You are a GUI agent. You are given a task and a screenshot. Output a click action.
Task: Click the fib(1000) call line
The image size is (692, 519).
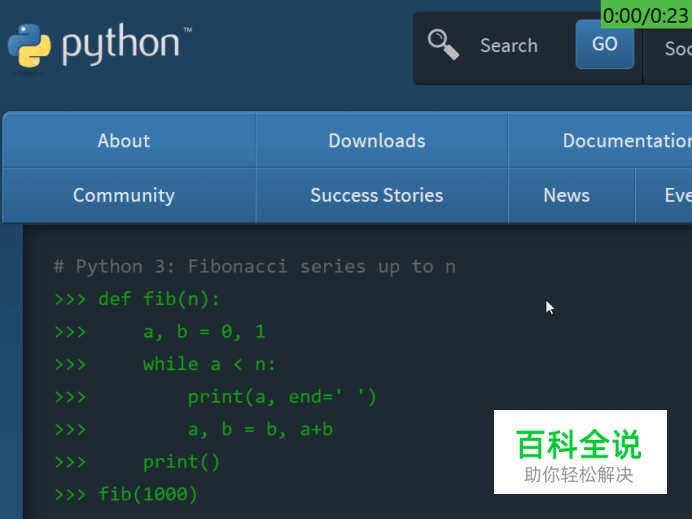tap(148, 494)
